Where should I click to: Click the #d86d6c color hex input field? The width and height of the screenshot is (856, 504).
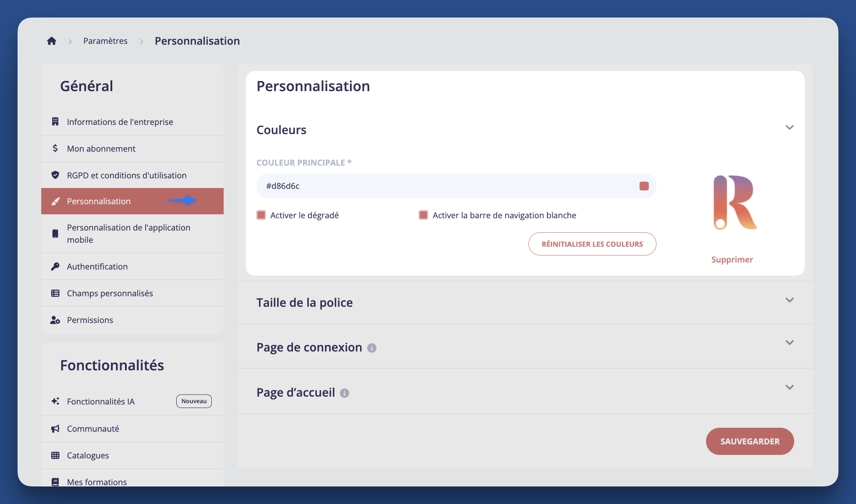444,186
